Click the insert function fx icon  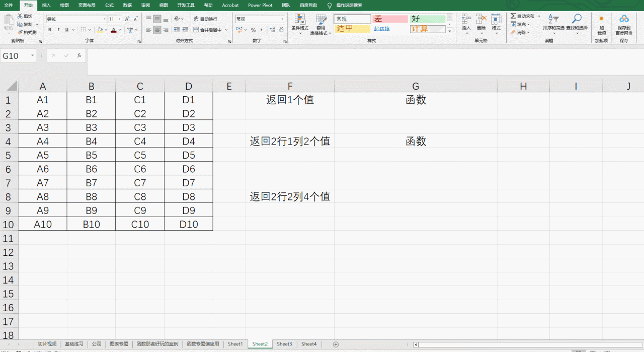tap(79, 56)
